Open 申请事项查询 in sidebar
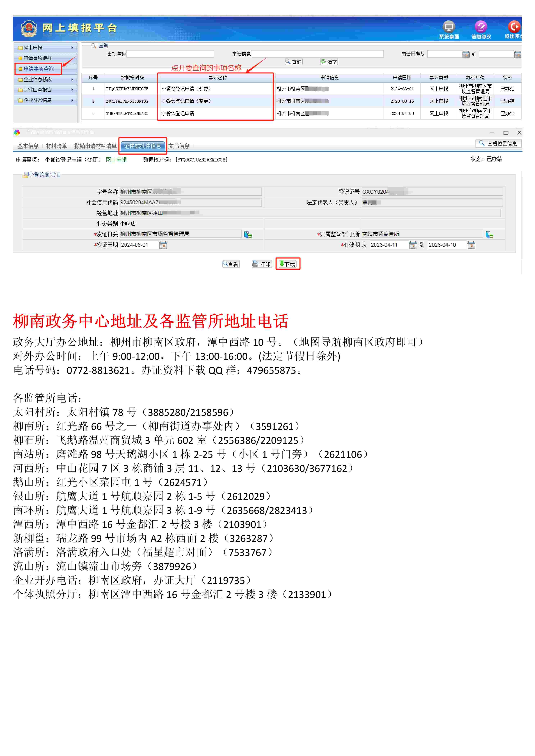The width and height of the screenshot is (535, 756). (38, 69)
